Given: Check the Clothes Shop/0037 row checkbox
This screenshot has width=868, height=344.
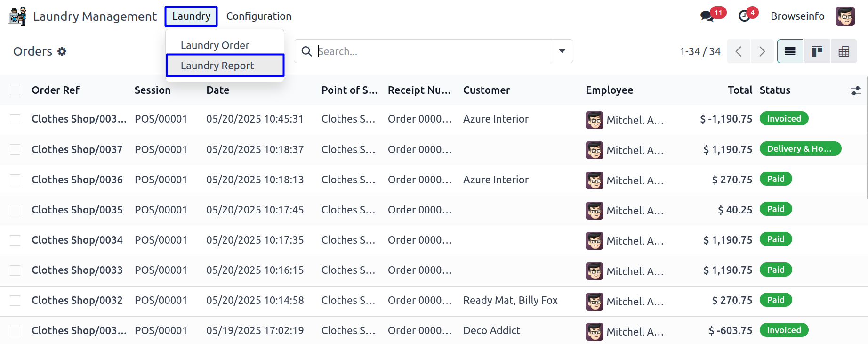Looking at the screenshot, I should click(15, 149).
